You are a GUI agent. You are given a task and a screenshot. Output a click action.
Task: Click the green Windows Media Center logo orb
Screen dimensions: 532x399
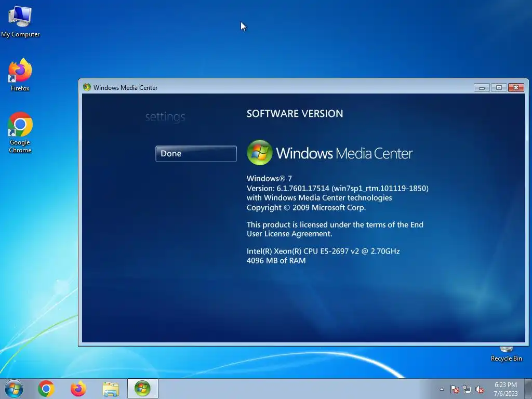[260, 153]
